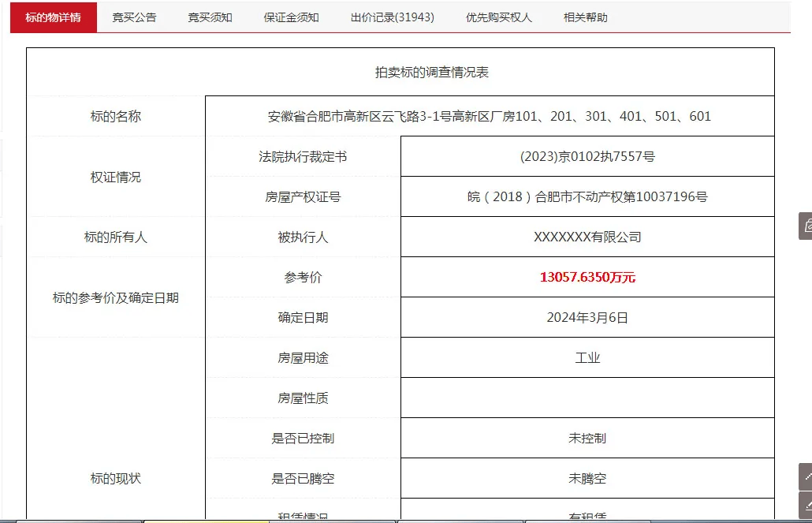This screenshot has width=812, height=523.
Task: Open the 竞买公告 tab
Action: (134, 17)
